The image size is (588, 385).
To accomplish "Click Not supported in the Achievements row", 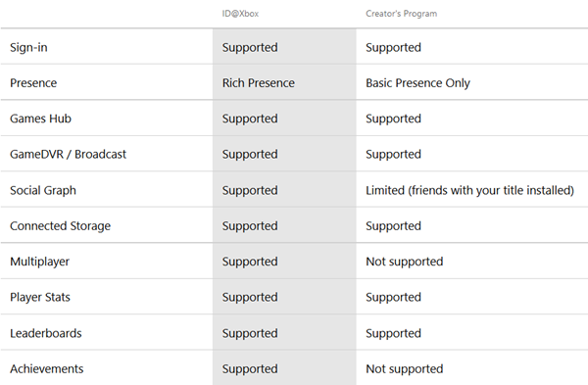I will (404, 369).
